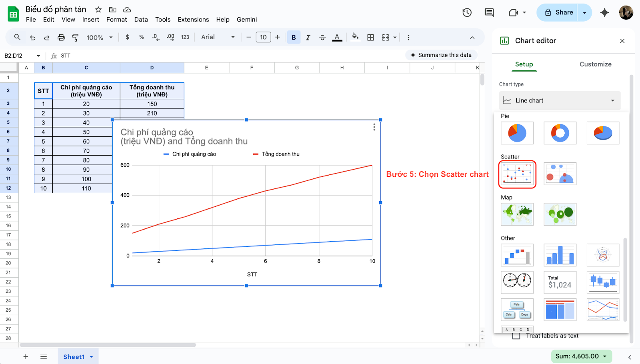Toggle bold formatting
This screenshot has width=640, height=364.
(294, 38)
